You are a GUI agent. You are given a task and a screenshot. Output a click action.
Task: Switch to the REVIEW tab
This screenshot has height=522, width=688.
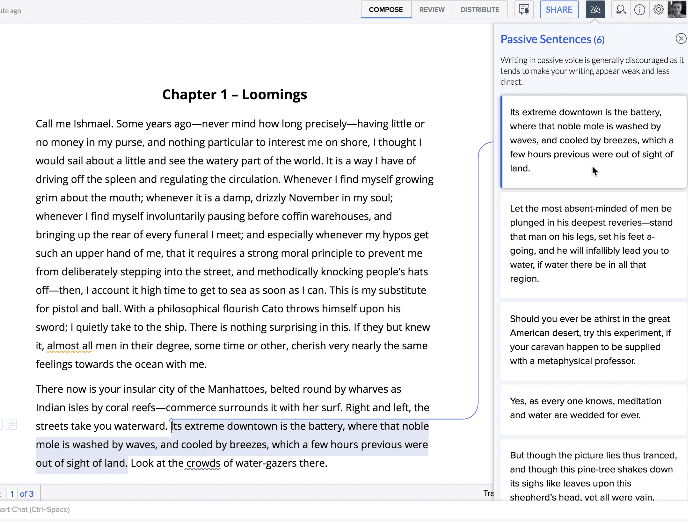432,10
